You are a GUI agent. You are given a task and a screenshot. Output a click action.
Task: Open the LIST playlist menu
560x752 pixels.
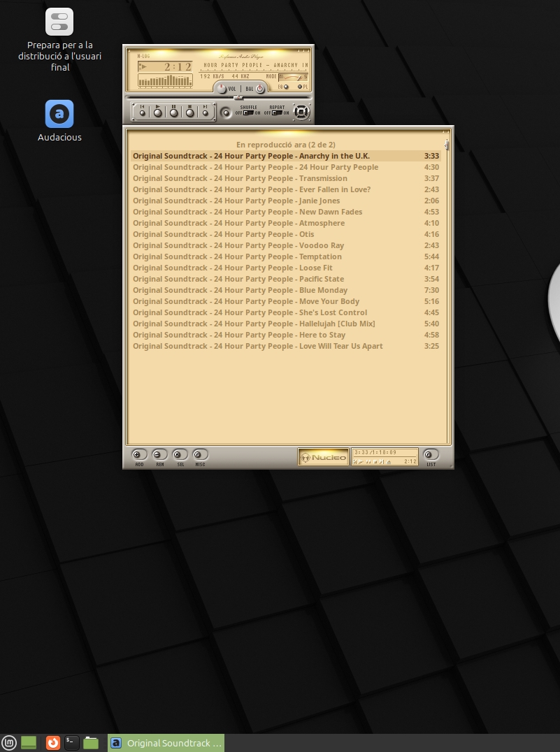431,455
